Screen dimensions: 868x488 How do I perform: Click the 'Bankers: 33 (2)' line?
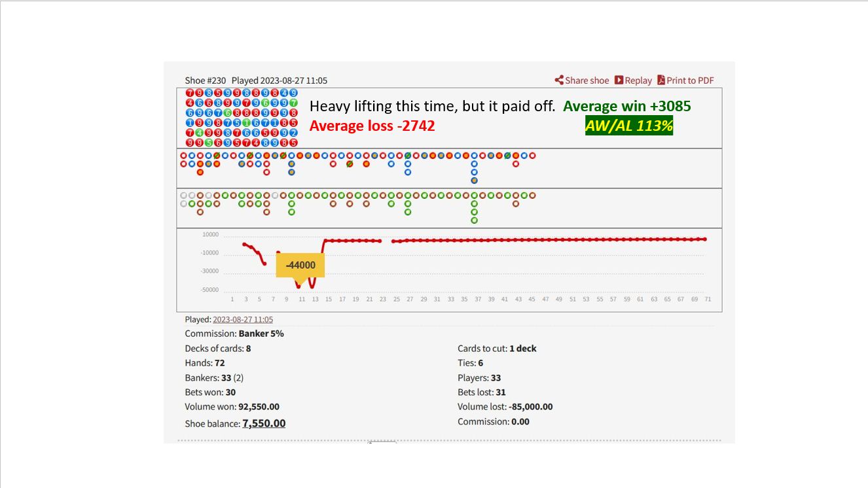(x=214, y=378)
